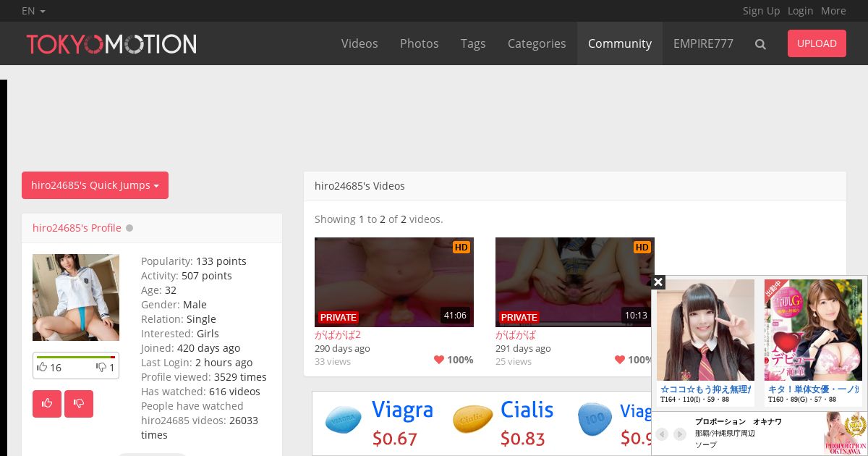868x456 pixels.
Task: Open the 10:13 video thumbnail
Action: [x=575, y=282]
